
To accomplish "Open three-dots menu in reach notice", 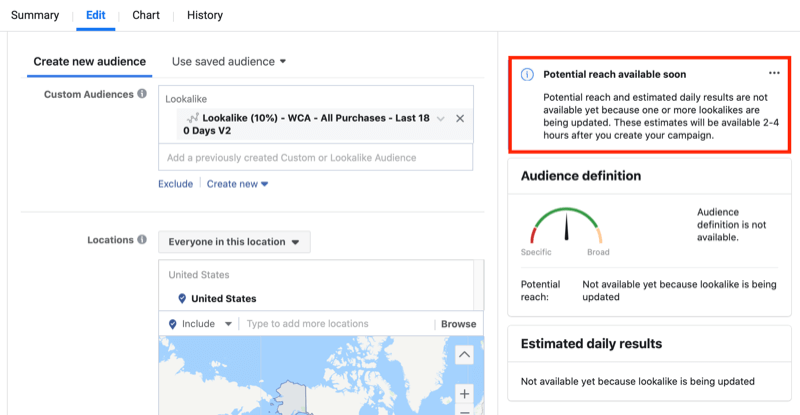I will click(x=774, y=73).
